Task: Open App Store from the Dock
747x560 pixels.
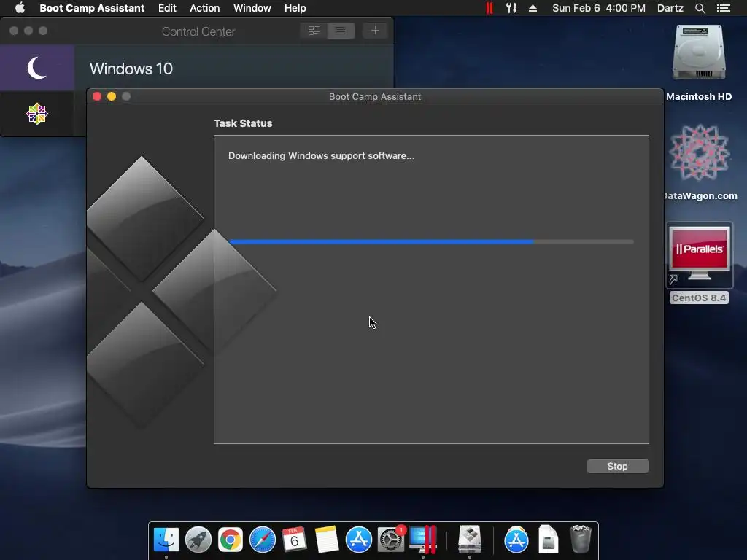Action: click(358, 540)
